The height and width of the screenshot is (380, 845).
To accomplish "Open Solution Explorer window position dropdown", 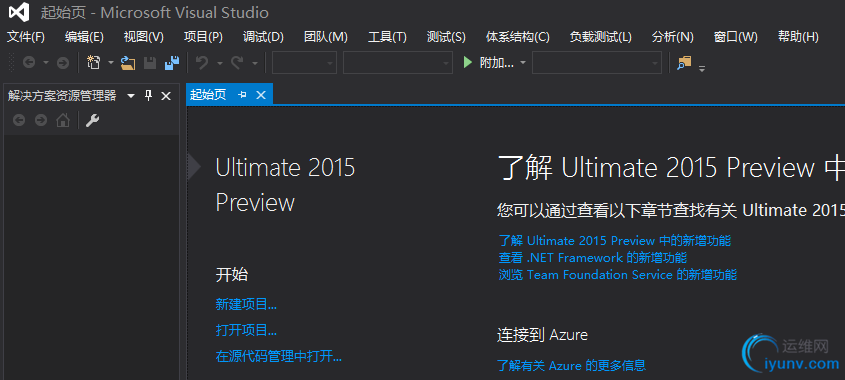I will 131,96.
